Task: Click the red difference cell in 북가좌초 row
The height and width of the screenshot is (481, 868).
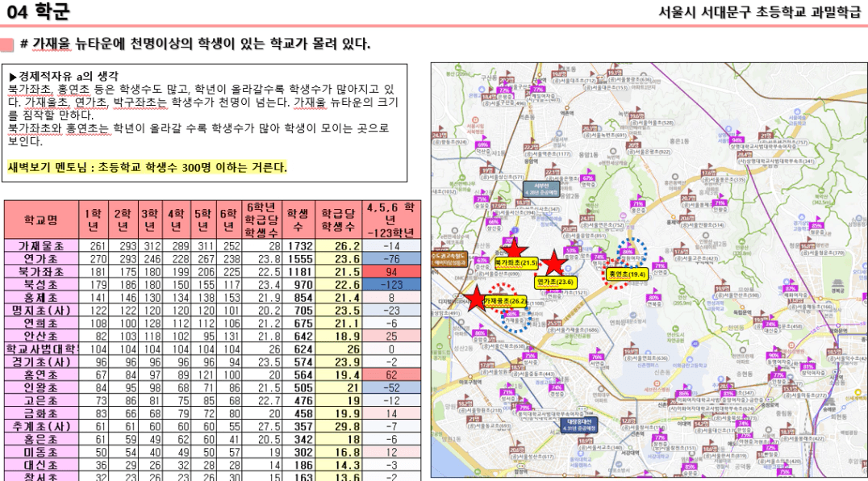Action: pos(391,272)
